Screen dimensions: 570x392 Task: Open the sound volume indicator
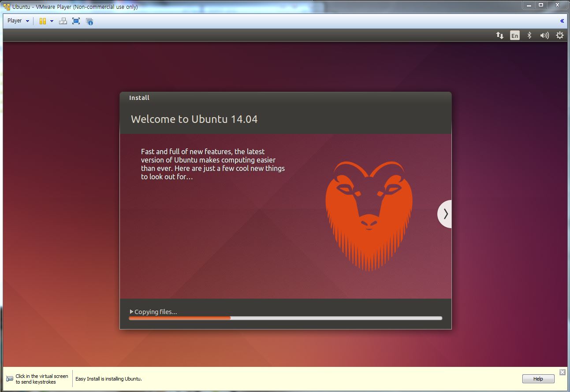(x=544, y=35)
